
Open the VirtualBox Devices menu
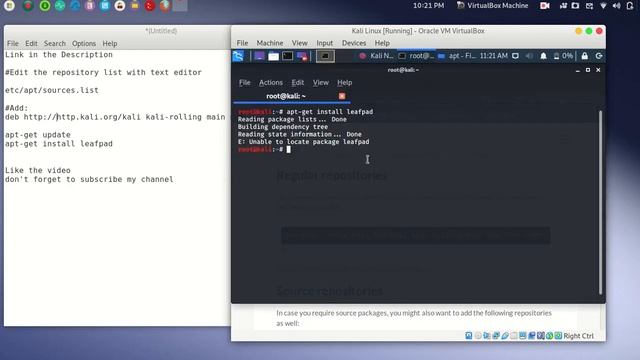pyautogui.click(x=353, y=43)
